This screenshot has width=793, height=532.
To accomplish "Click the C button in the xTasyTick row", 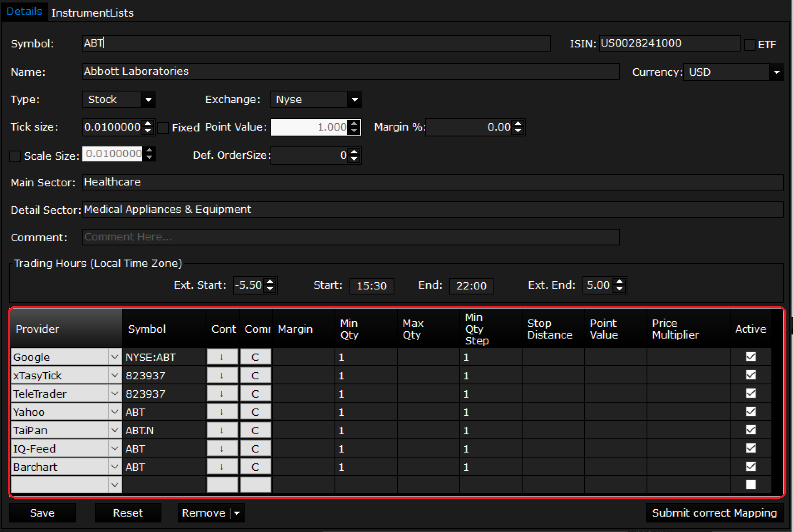I will click(255, 375).
